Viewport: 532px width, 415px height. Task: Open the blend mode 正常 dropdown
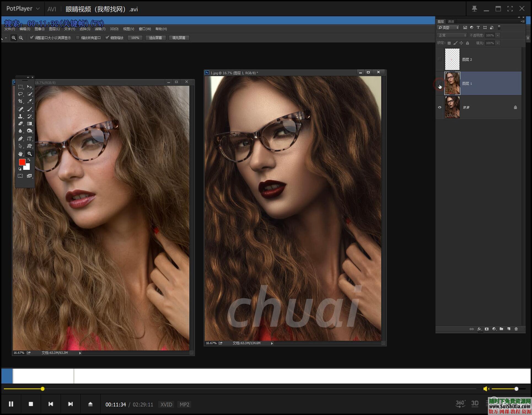[452, 35]
